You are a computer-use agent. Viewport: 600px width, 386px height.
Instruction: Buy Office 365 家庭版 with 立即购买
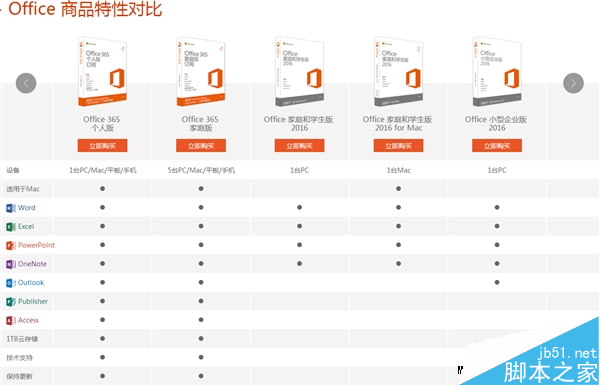[201, 146]
